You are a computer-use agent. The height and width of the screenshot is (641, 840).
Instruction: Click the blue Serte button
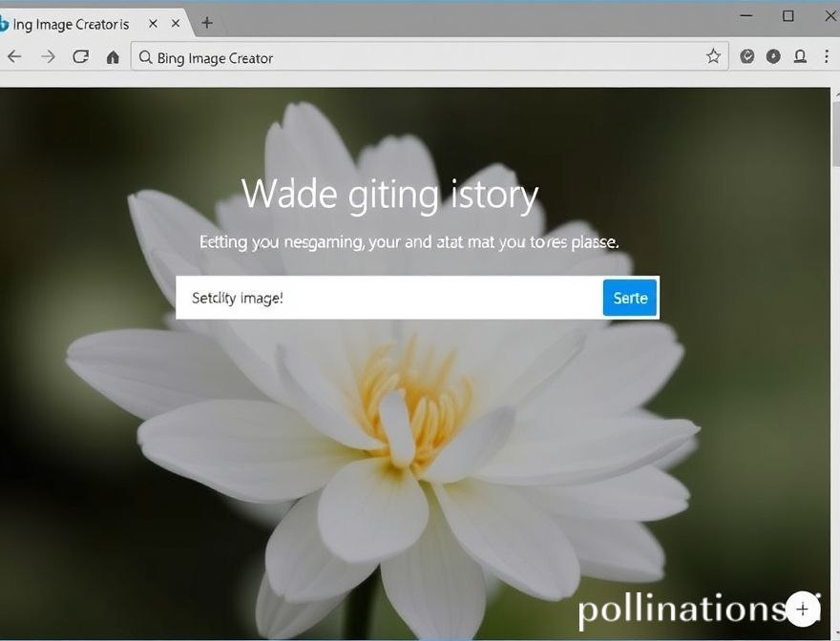(630, 298)
